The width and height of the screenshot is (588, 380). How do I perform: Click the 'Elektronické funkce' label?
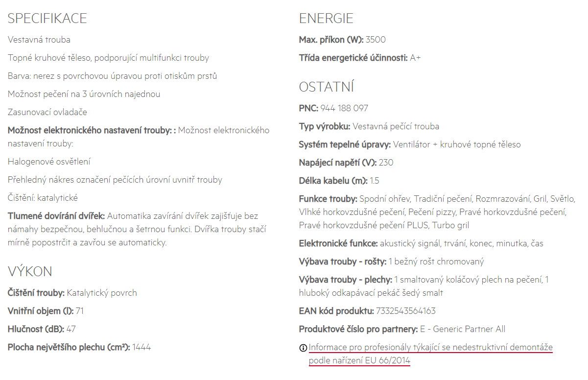pos(338,243)
